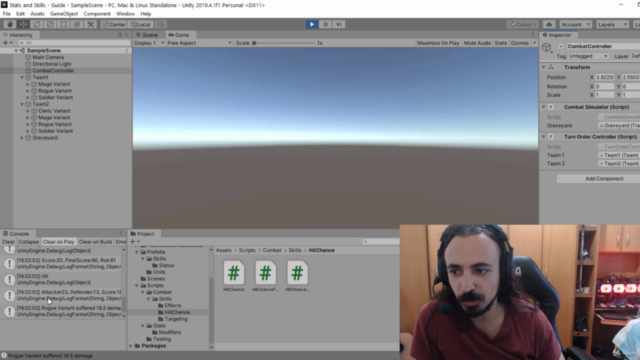The image size is (640, 360).
Task: Open the Window menu
Action: (x=125, y=13)
